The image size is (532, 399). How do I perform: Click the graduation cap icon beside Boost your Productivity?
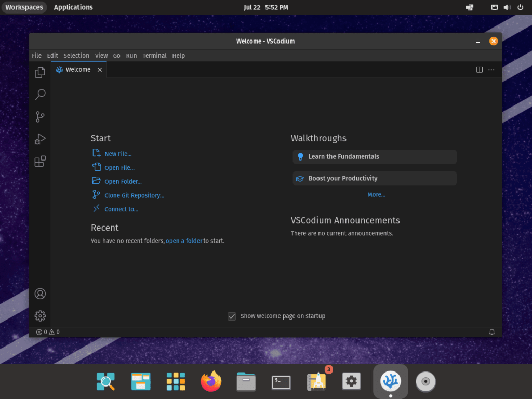pos(300,179)
